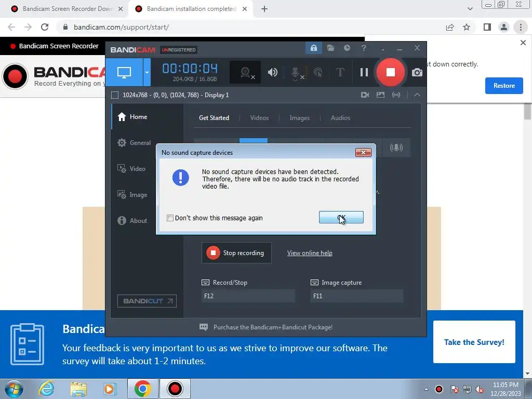Open Windows Media Player from the taskbar
The width and height of the screenshot is (532, 399).
tap(110, 389)
